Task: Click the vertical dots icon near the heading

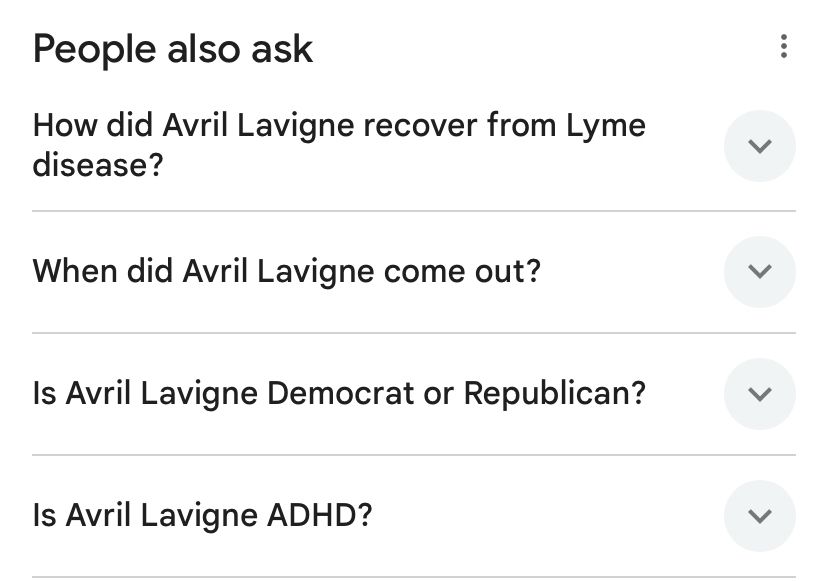Action: (785, 47)
